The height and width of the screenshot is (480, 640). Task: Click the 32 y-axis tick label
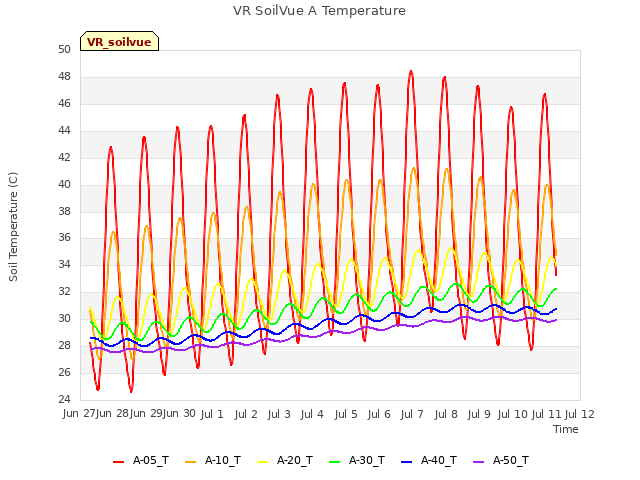[x=64, y=291]
